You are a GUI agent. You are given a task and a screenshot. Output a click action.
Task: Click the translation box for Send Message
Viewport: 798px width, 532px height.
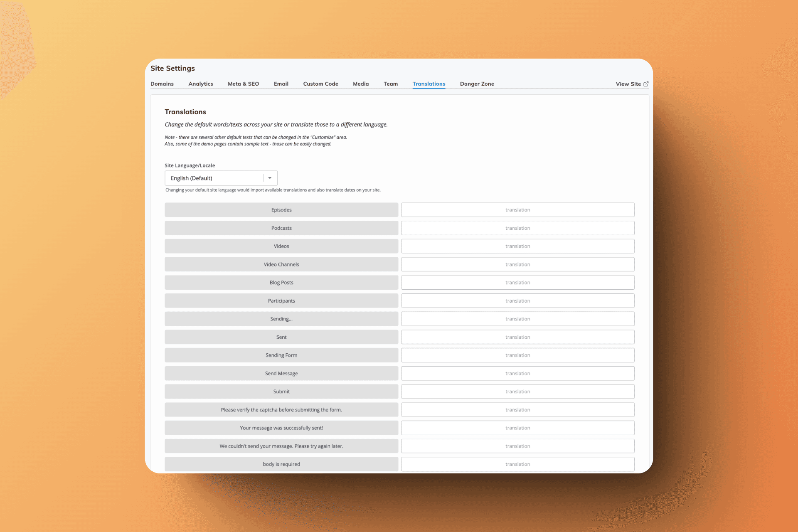click(x=517, y=373)
